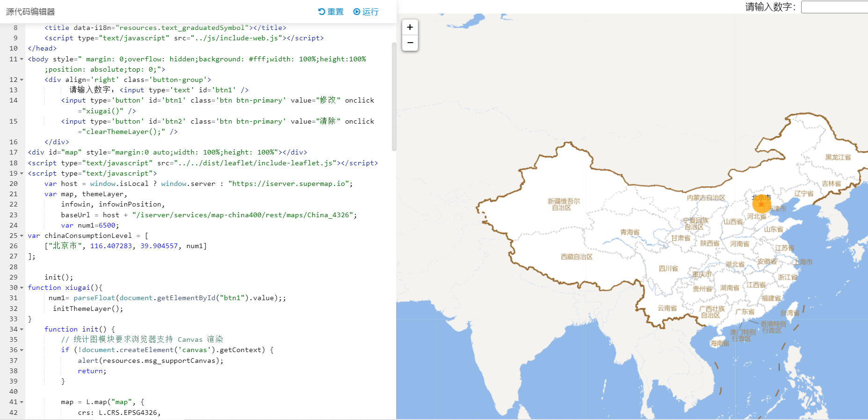Click the 湖北省 map label
Viewport: 868px width, 420px height.
pos(735,264)
